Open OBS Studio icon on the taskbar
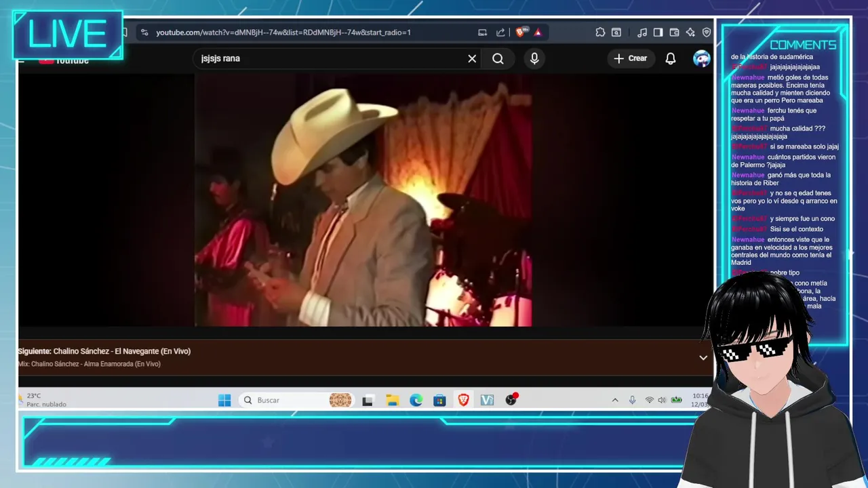Screen dimensions: 868x488 point(511,400)
